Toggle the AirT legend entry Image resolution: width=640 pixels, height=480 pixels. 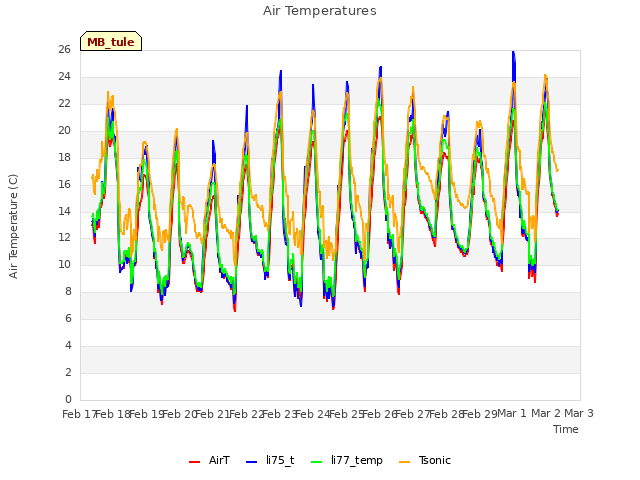pos(209,460)
